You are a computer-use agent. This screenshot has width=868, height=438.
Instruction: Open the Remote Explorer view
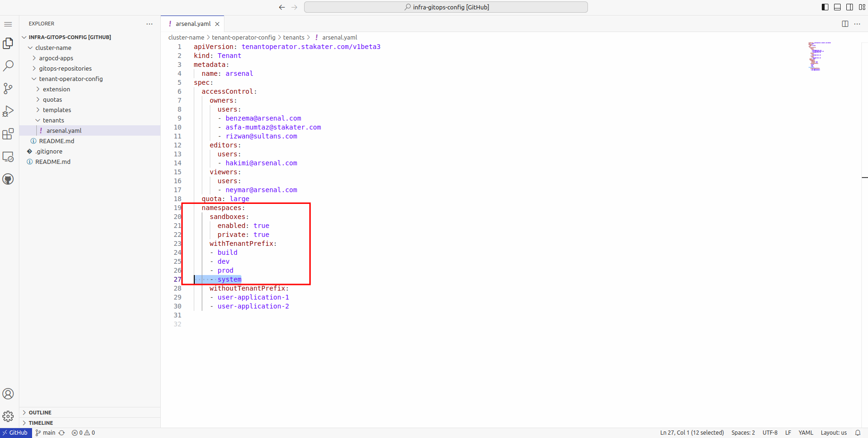coord(8,157)
